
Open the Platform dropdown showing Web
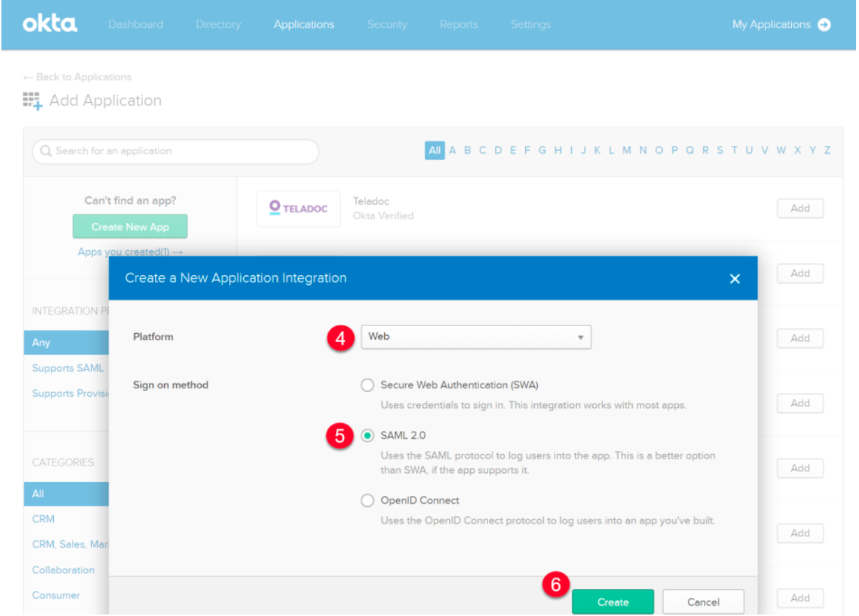point(476,337)
